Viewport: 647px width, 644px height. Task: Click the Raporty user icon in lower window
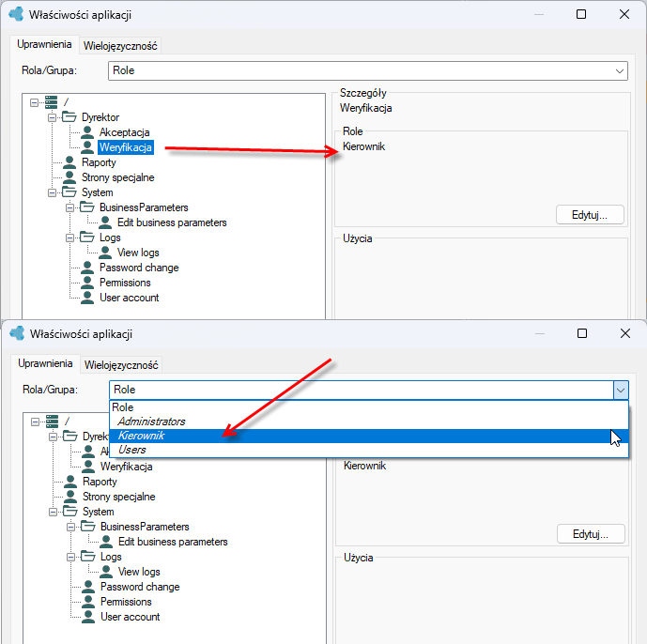tap(70, 482)
